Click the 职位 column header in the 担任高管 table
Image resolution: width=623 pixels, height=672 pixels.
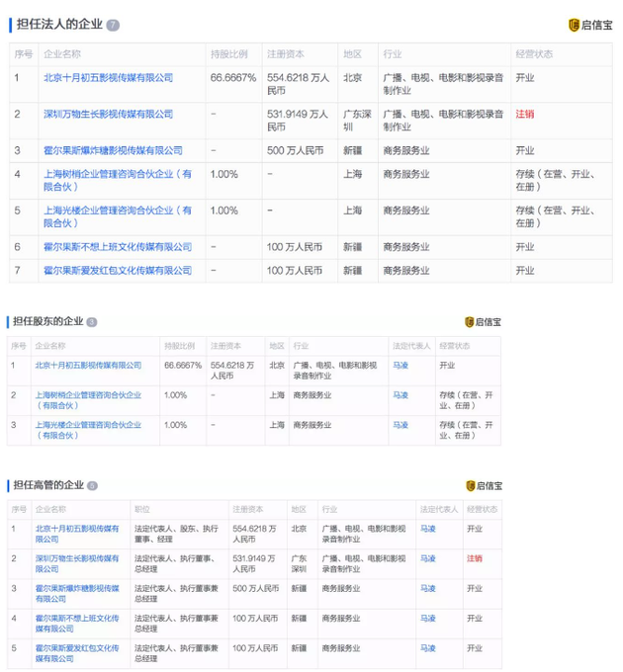[x=142, y=509]
